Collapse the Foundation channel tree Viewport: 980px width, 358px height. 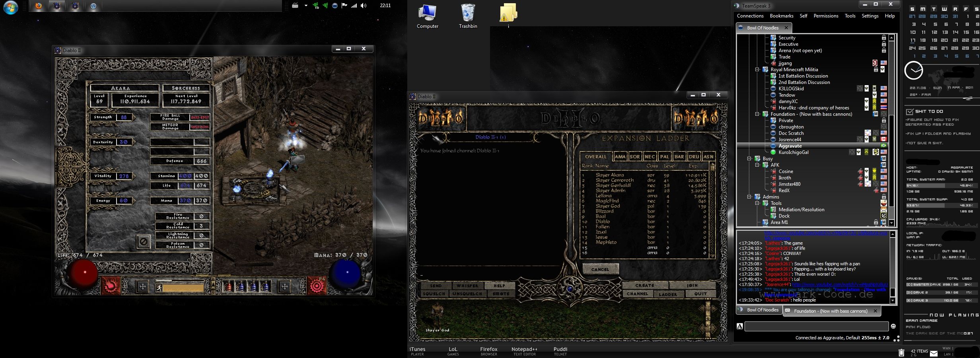[x=757, y=114]
